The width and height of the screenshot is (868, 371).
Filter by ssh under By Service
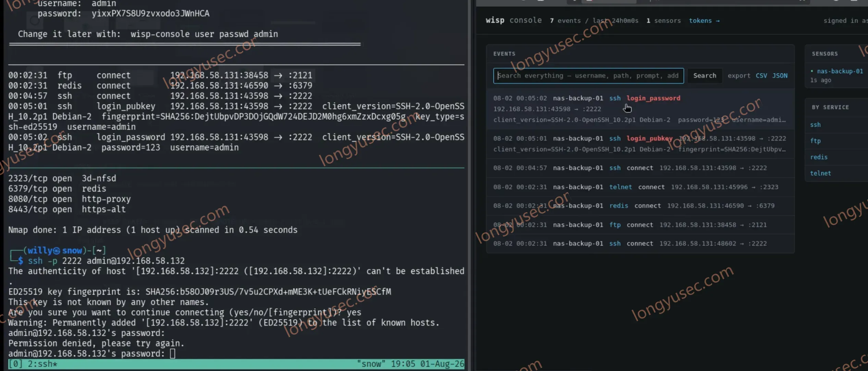[x=815, y=125]
